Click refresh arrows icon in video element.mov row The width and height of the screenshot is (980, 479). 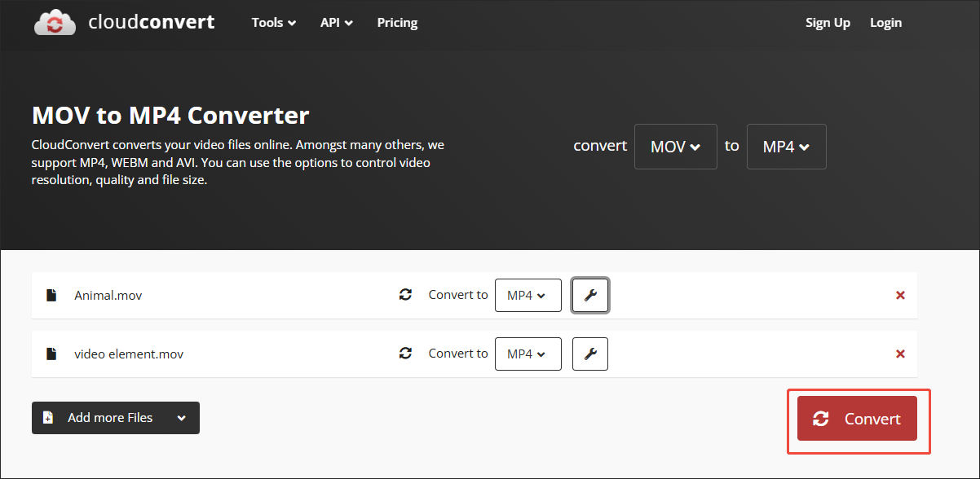pyautogui.click(x=405, y=354)
